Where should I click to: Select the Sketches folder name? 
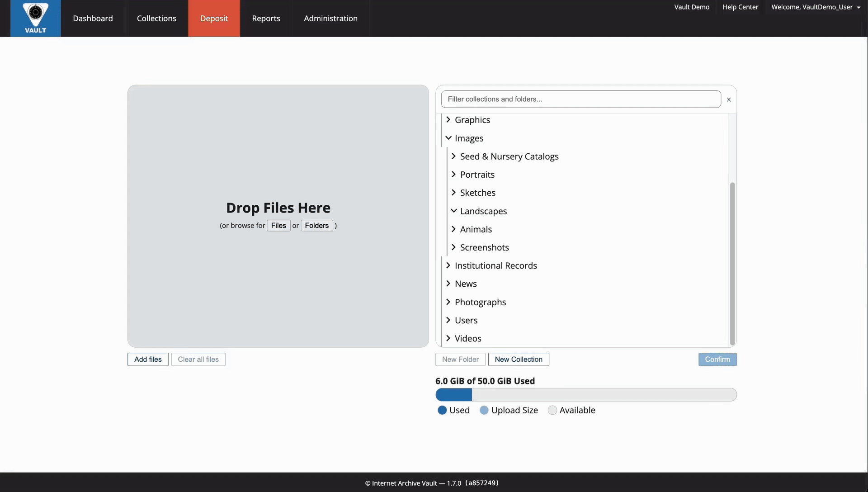pyautogui.click(x=477, y=193)
